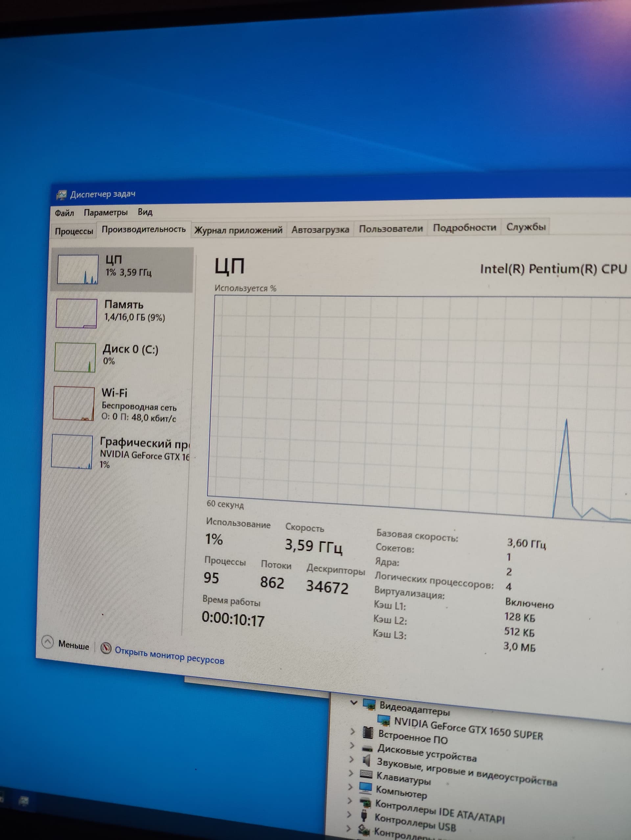Switch to the Автозагрузка tab
631x840 pixels.
320,229
